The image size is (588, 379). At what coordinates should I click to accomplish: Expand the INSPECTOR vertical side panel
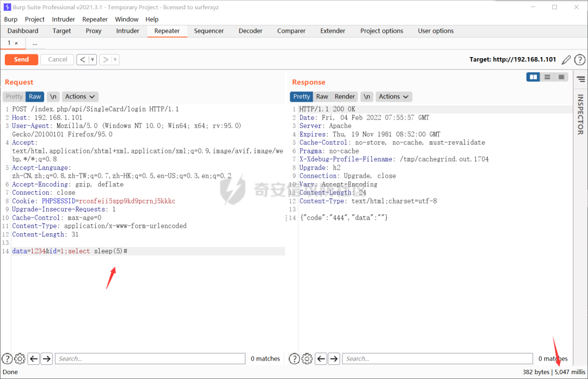tap(580, 115)
